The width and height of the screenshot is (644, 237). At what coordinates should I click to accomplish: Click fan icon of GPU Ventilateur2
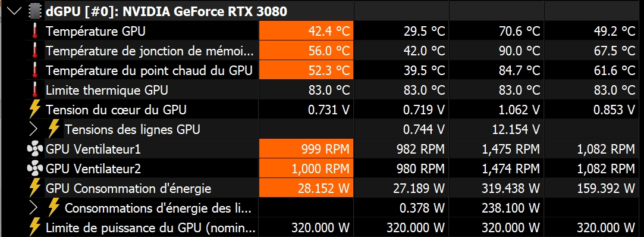35,169
